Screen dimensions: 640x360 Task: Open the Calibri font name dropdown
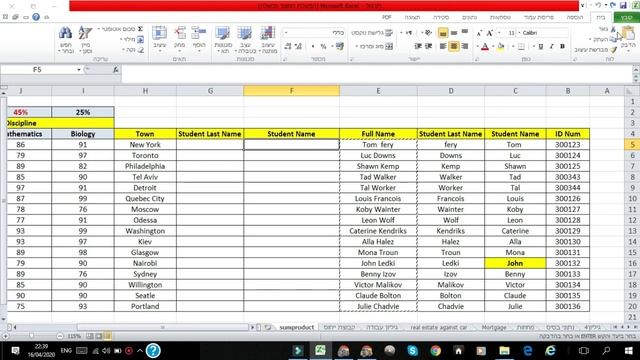(519, 33)
